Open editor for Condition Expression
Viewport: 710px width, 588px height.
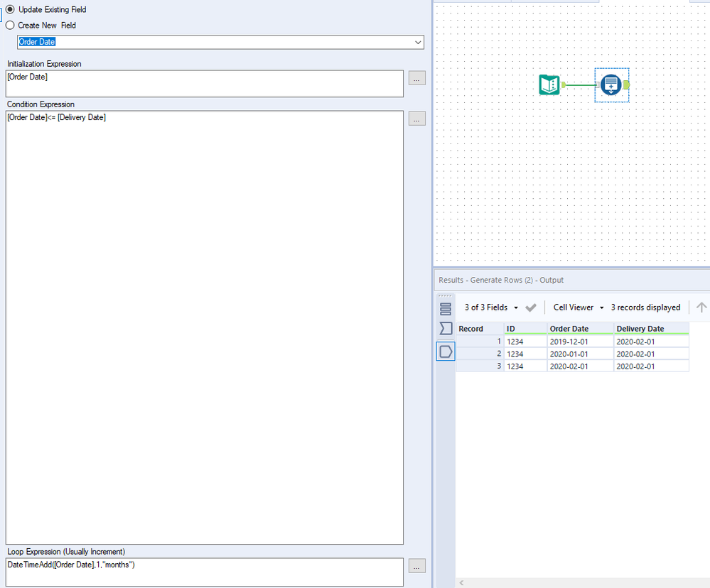coord(416,118)
